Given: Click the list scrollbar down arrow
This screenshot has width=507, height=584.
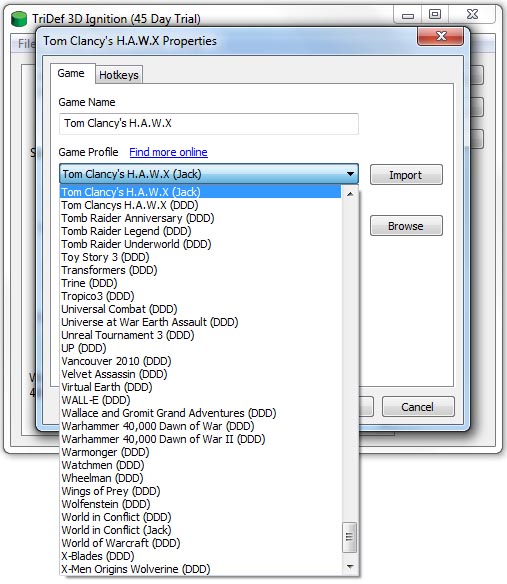Looking at the screenshot, I should pyautogui.click(x=350, y=567).
